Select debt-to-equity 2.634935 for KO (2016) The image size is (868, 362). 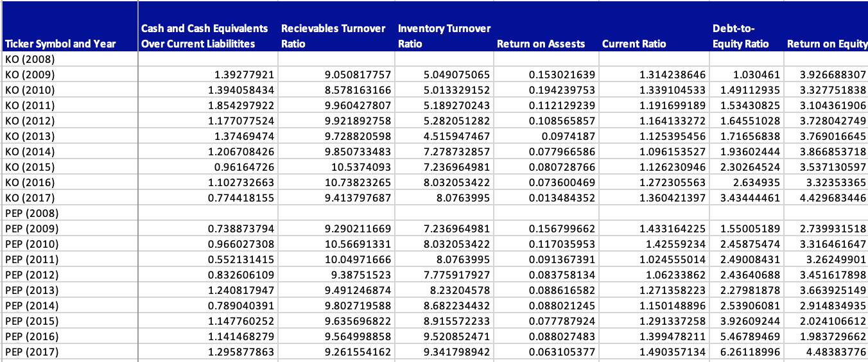pos(746,182)
